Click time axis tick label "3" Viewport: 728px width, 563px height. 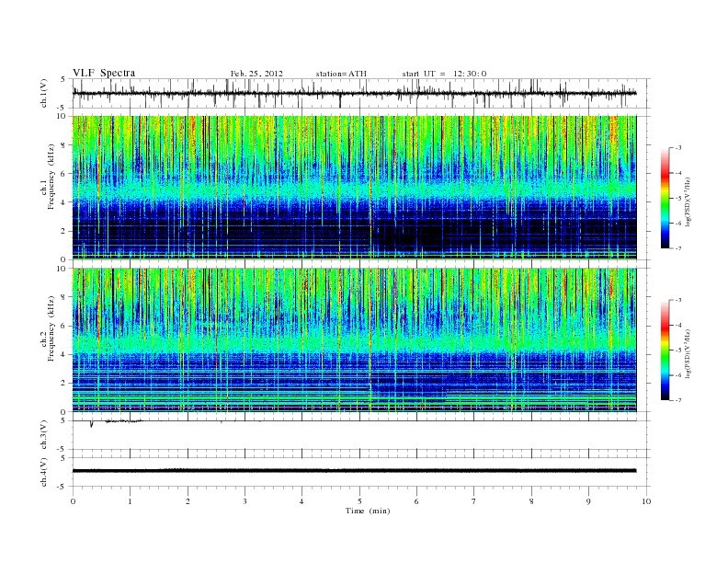(245, 501)
